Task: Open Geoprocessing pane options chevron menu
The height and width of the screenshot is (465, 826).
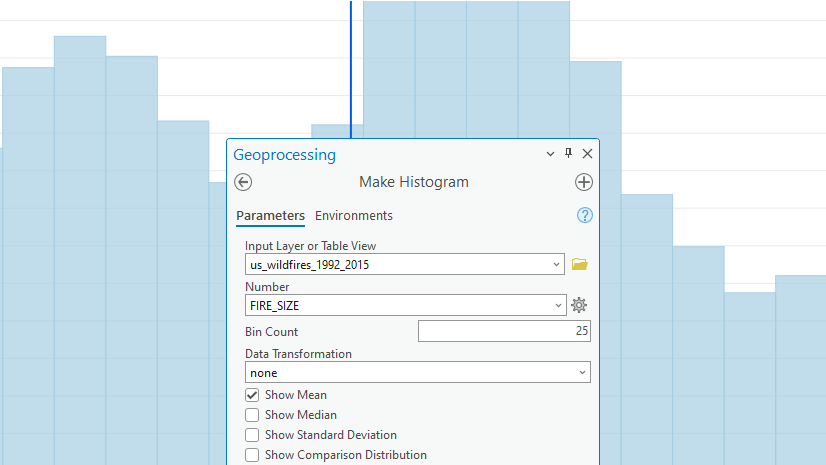Action: 549,154
